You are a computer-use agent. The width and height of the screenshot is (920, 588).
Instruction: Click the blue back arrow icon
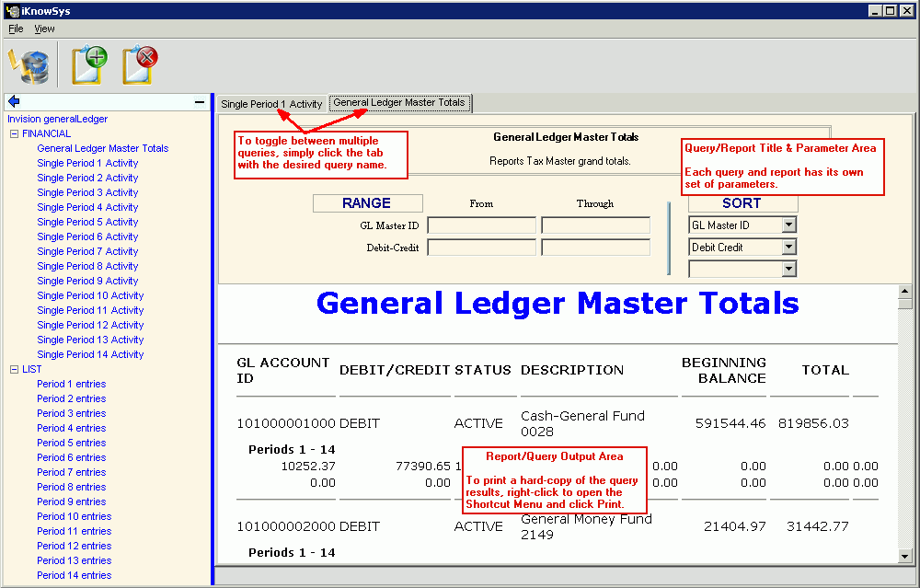pos(14,101)
